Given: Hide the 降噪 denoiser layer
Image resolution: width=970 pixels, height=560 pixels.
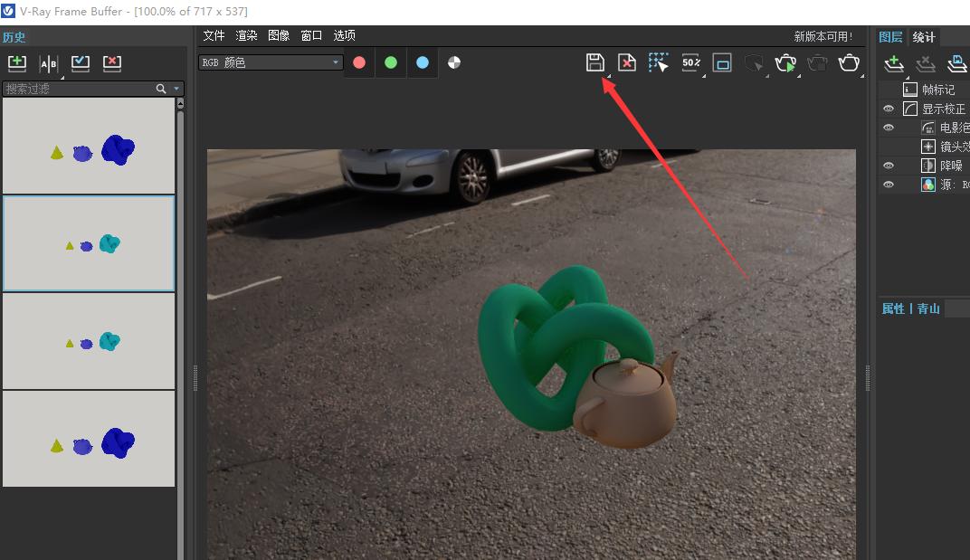Looking at the screenshot, I should pos(889,165).
